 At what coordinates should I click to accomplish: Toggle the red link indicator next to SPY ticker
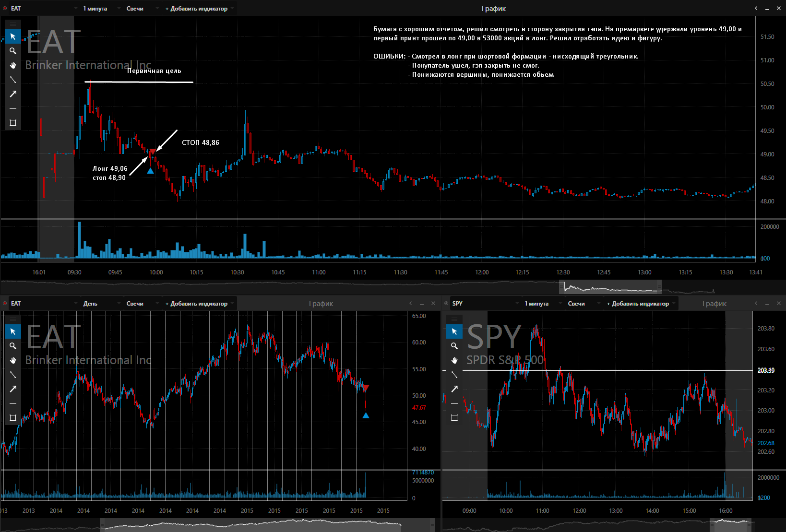coord(446,303)
